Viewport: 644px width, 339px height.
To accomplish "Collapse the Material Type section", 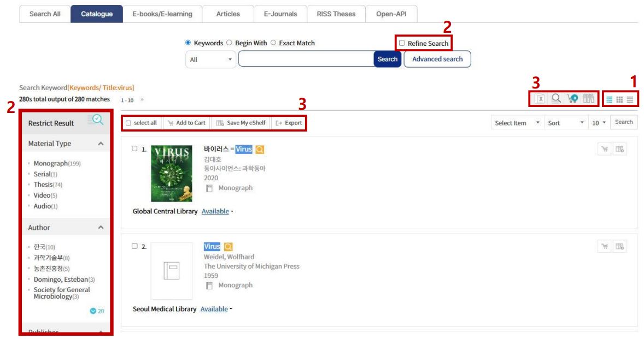I will (x=101, y=144).
